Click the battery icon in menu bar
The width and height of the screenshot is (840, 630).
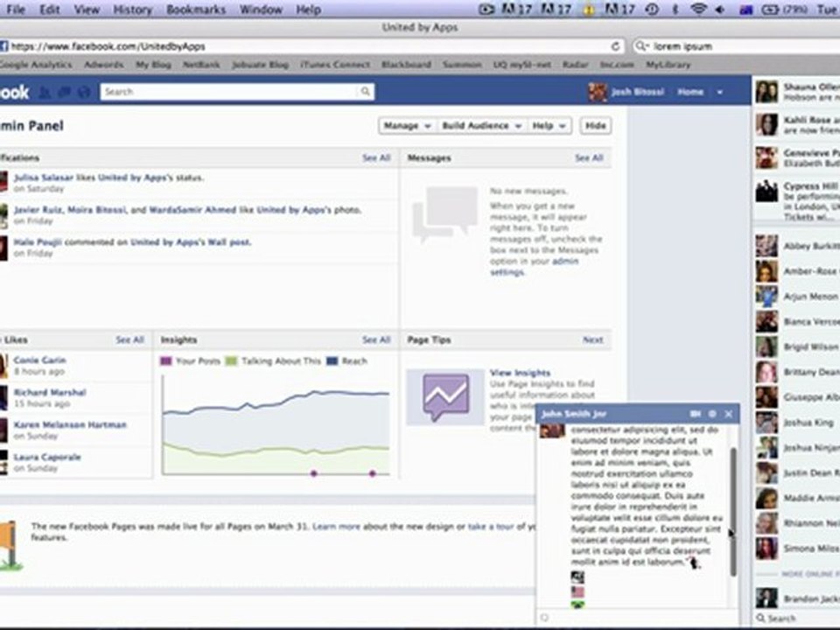(x=770, y=9)
